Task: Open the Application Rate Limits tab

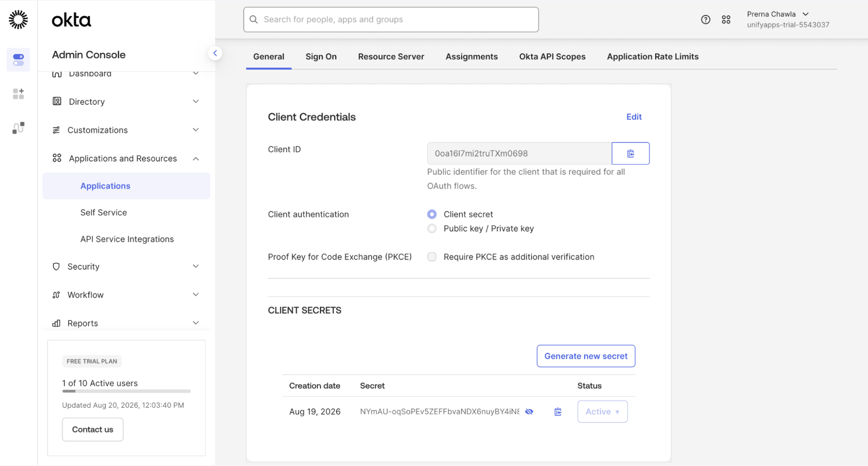Action: [x=652, y=57]
